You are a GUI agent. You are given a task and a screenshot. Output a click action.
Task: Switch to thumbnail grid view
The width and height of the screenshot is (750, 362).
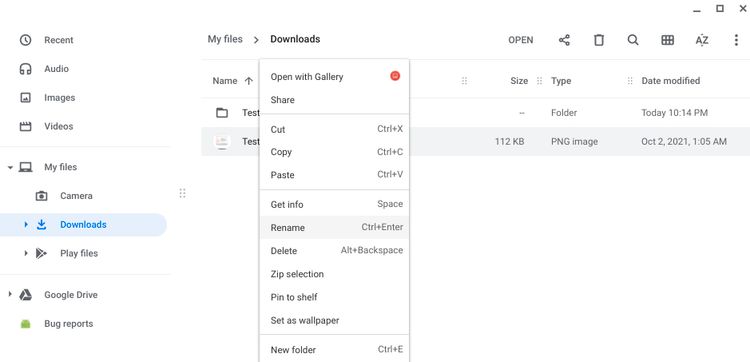click(668, 40)
